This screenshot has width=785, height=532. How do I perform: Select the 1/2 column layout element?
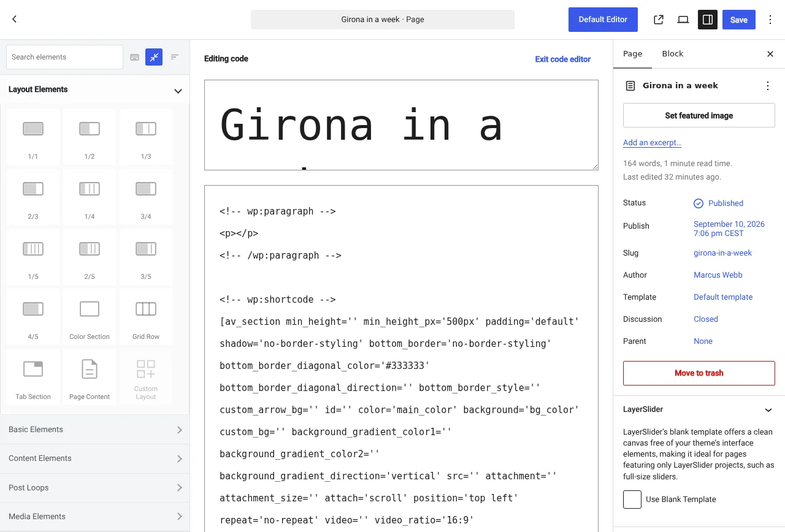pyautogui.click(x=90, y=137)
